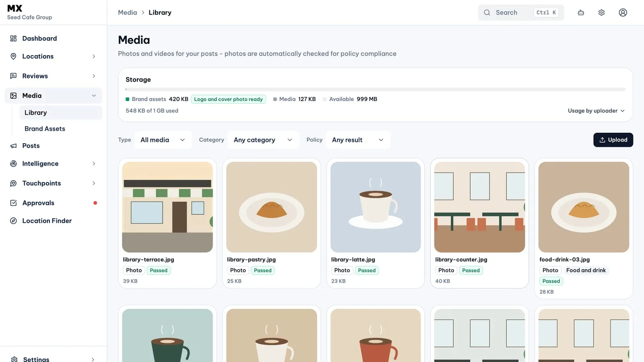Click the MX logo
The image size is (644, 362).
pos(15,8)
